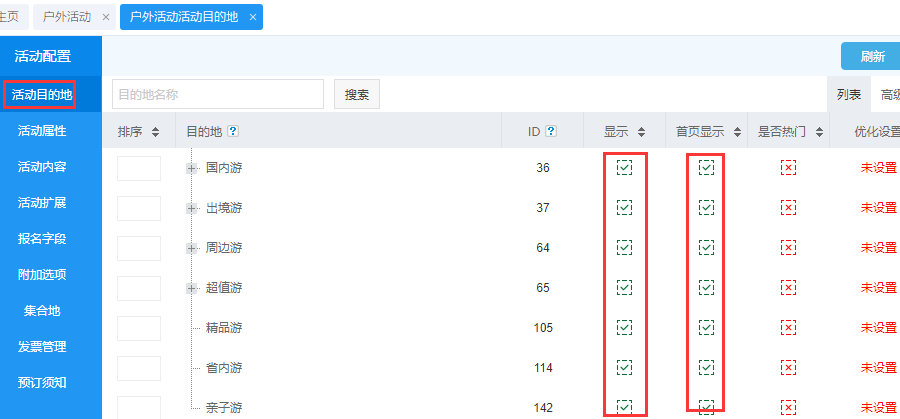Open 活动属性 in the sidebar
The width and height of the screenshot is (900, 419).
pos(42,131)
